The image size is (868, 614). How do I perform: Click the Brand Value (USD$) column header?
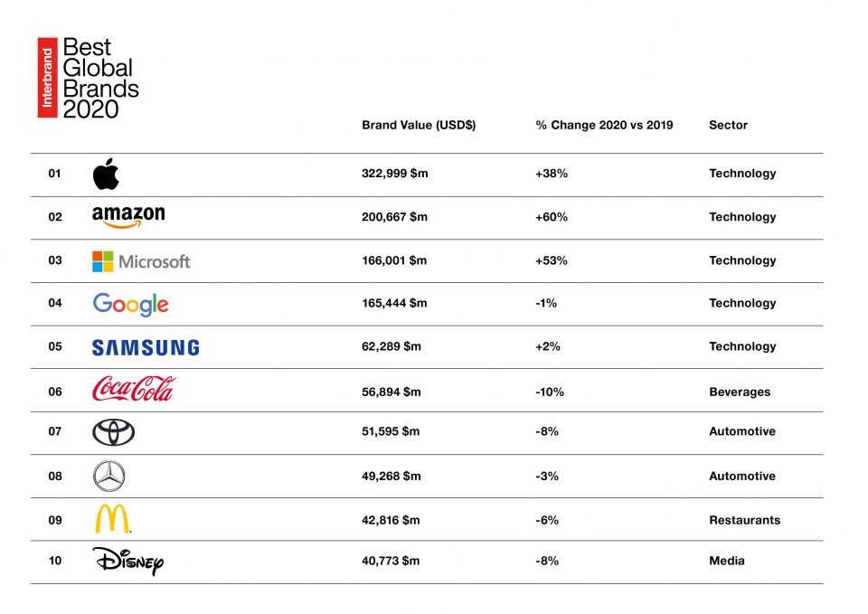coord(419,125)
